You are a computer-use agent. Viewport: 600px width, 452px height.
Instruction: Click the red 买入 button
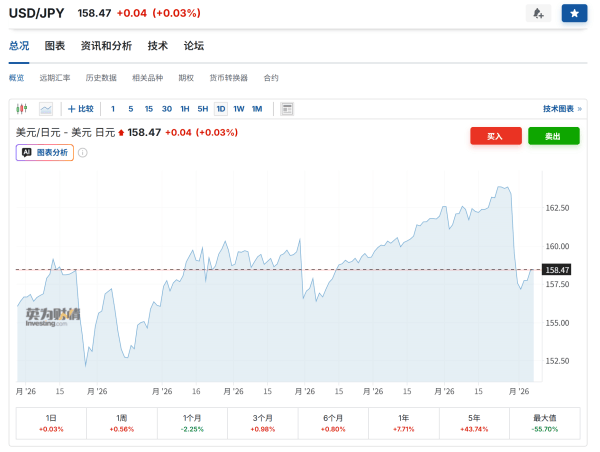[496, 136]
